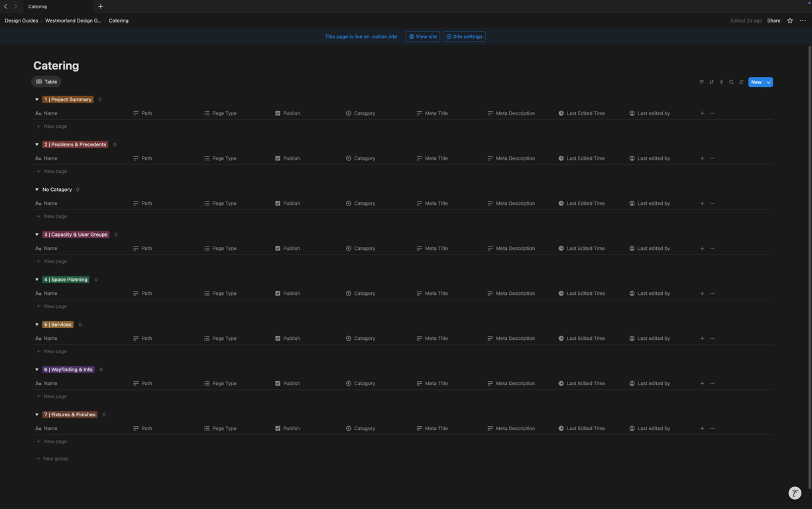Open property options in Project Summary group
Viewport: 812px width, 509px height.
click(x=712, y=113)
